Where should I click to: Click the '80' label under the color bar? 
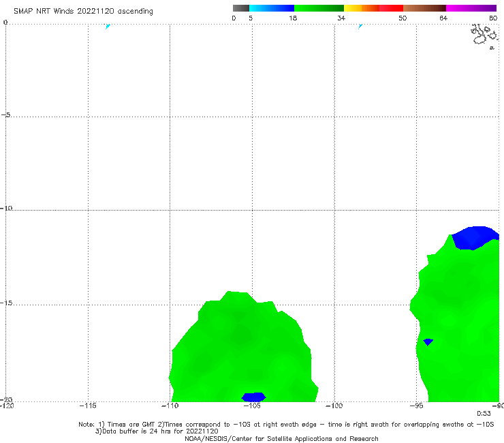coord(493,18)
